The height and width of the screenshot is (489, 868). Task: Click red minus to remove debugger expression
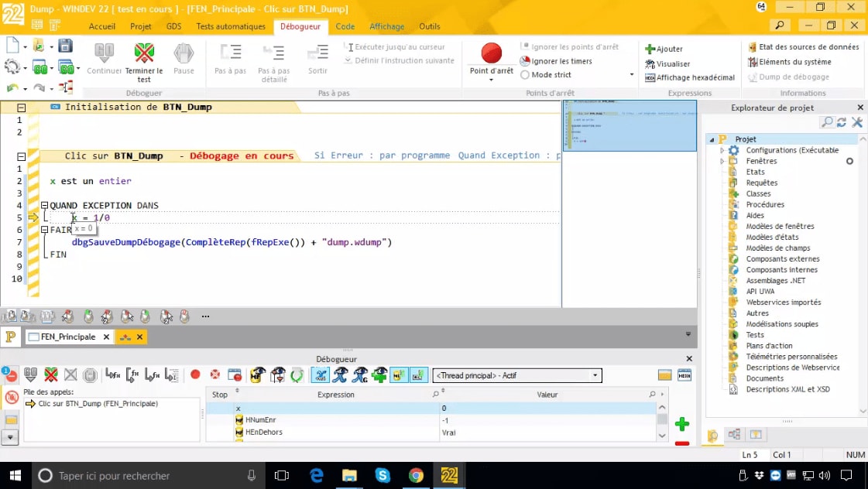coord(682,443)
